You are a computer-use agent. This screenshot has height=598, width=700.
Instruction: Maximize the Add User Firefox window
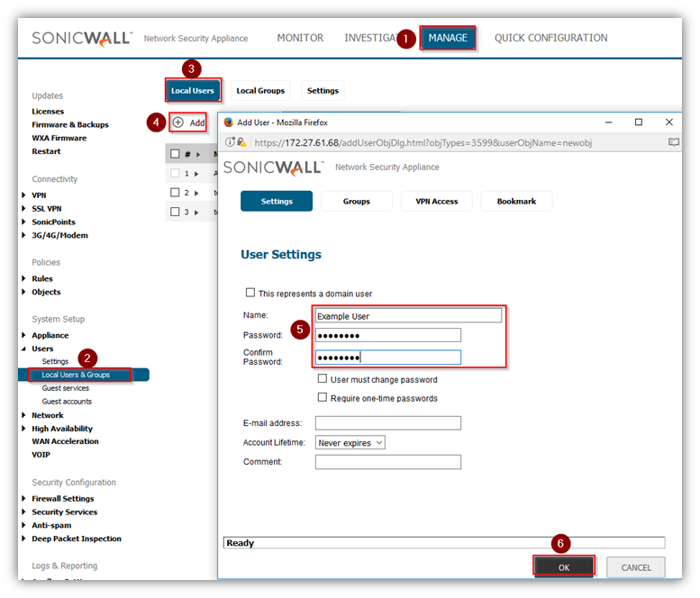pyautogui.click(x=639, y=122)
